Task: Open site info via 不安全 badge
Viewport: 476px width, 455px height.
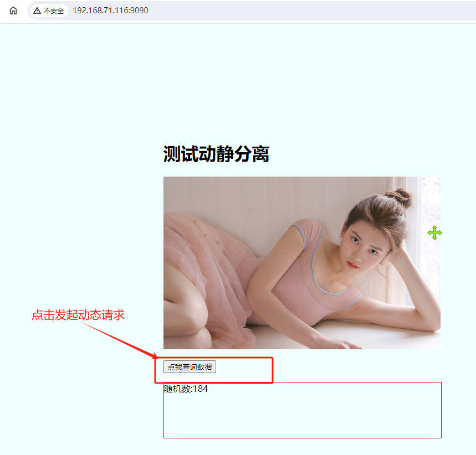Action: [53, 11]
